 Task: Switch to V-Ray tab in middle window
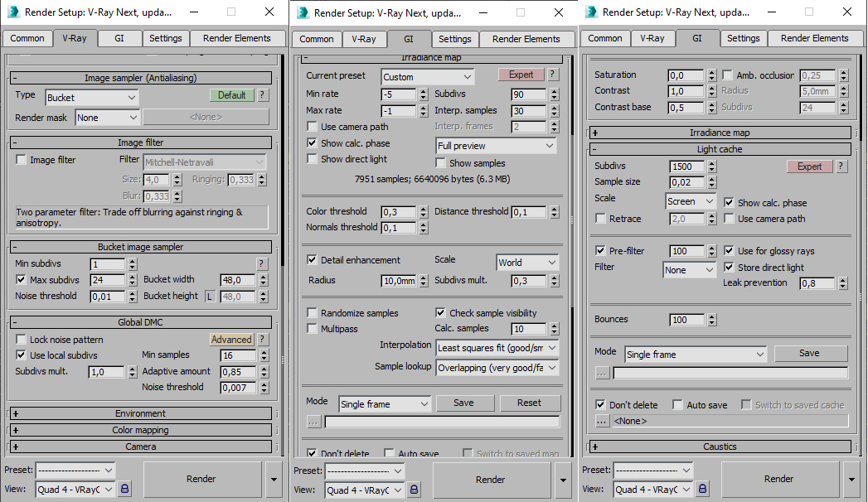click(x=364, y=39)
